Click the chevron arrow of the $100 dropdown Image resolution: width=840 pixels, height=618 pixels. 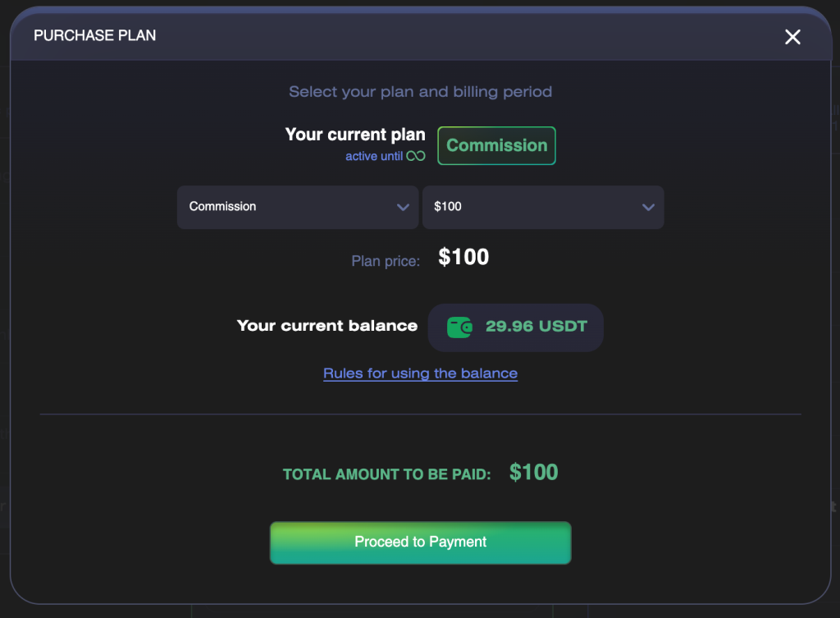point(648,207)
